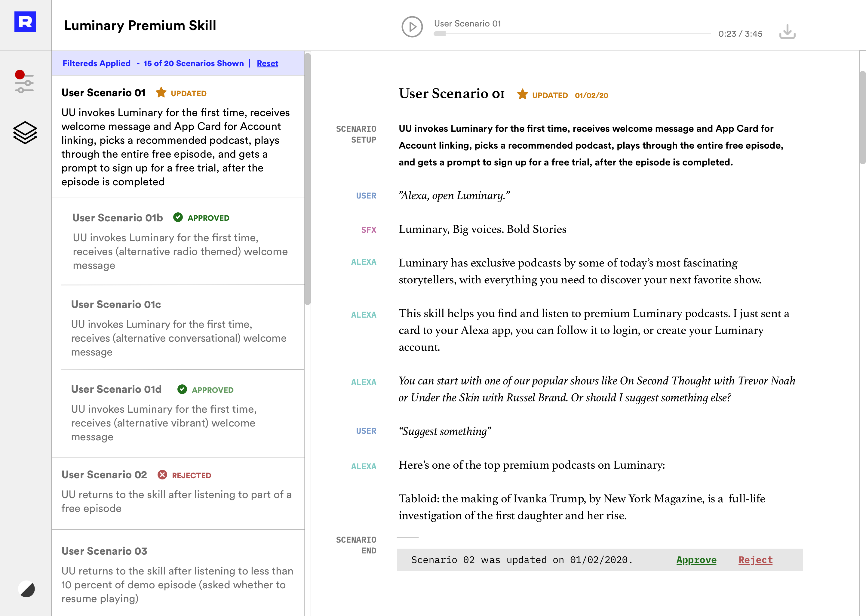
Task: Click the Alexa line 'Here's one of the top premium podcasts'
Action: pyautogui.click(x=532, y=465)
